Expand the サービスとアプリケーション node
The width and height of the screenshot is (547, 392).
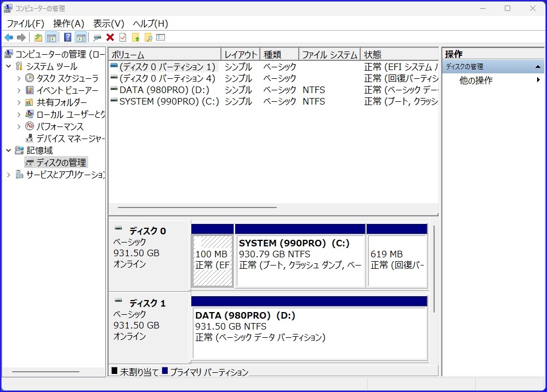click(x=9, y=175)
